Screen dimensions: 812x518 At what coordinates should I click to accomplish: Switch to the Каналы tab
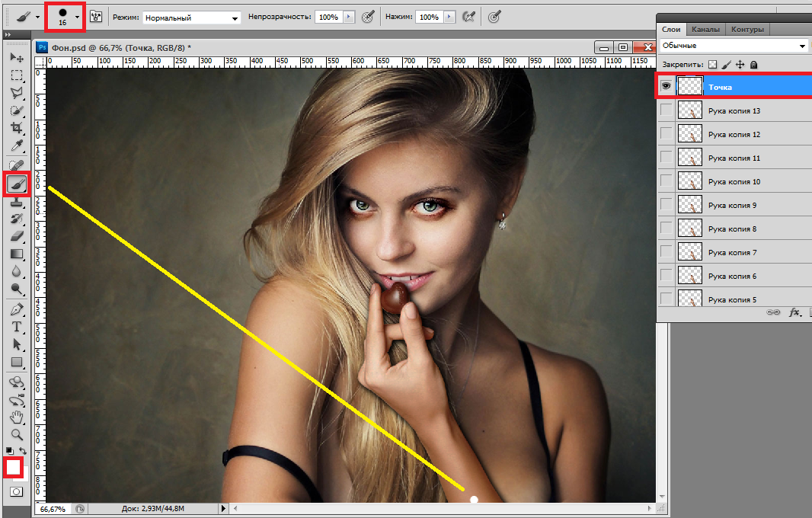tap(705, 30)
